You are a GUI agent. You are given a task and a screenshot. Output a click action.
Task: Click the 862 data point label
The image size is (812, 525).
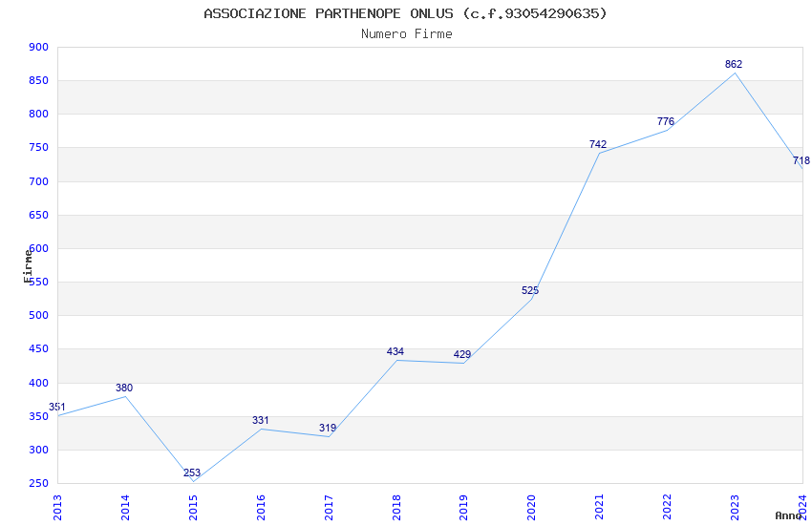pos(734,65)
